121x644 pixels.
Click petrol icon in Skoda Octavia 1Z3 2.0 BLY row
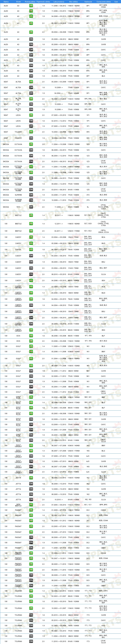point(31,144)
